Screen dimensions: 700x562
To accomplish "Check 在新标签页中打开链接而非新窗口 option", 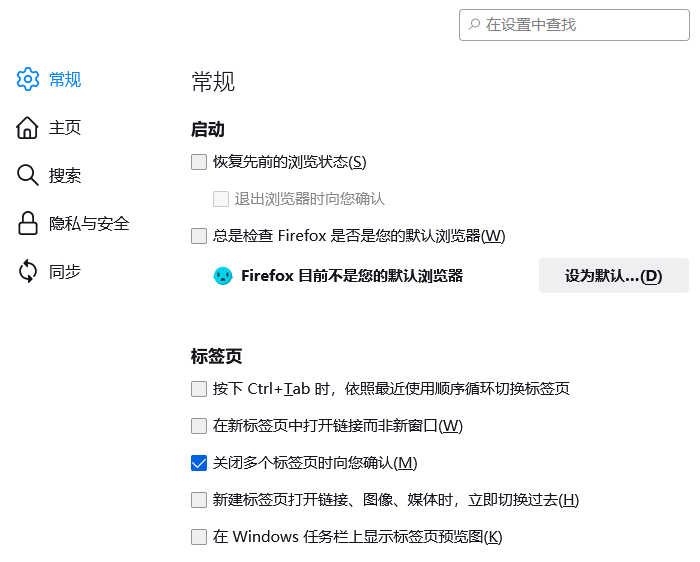I will pyautogui.click(x=199, y=426).
